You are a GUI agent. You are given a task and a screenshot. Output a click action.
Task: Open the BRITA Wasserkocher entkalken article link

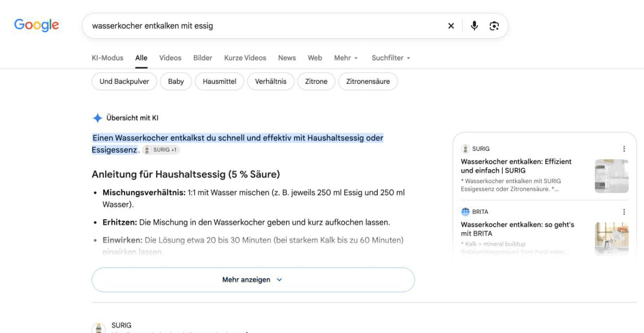pyautogui.click(x=517, y=229)
